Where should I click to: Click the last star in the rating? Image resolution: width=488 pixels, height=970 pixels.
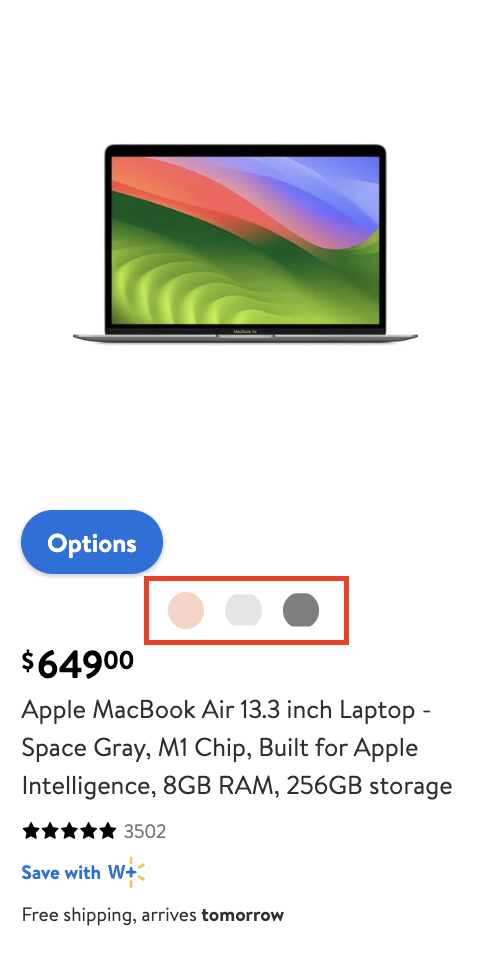tap(107, 831)
